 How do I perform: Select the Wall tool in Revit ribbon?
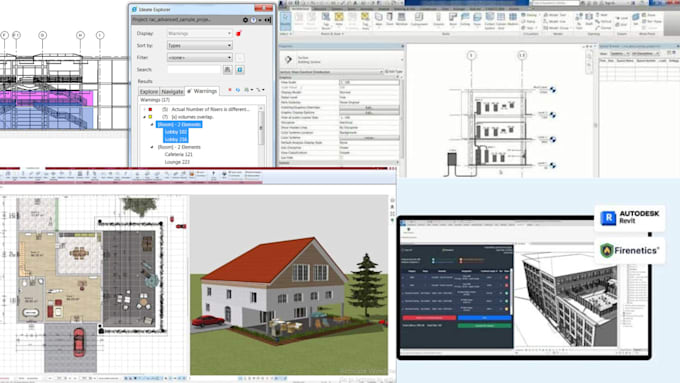tap(379, 20)
